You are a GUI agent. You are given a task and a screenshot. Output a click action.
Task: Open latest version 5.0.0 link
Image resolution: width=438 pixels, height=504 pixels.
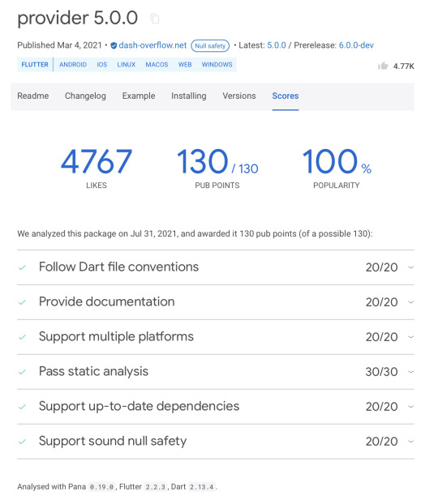[277, 45]
